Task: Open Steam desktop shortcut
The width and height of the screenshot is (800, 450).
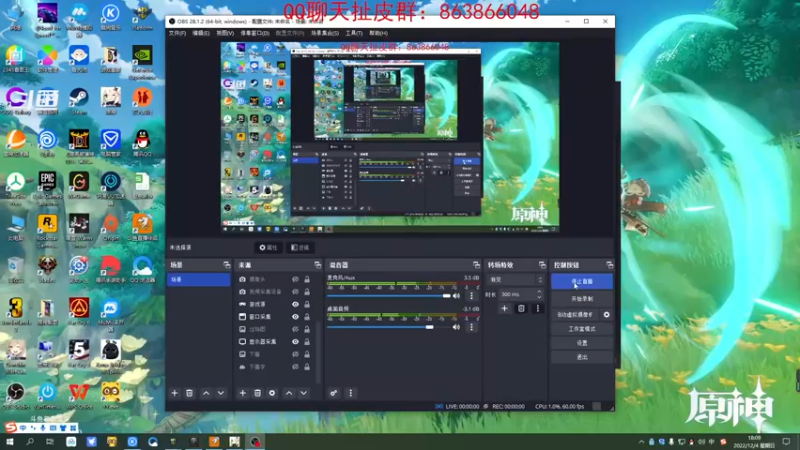Action: tap(79, 100)
